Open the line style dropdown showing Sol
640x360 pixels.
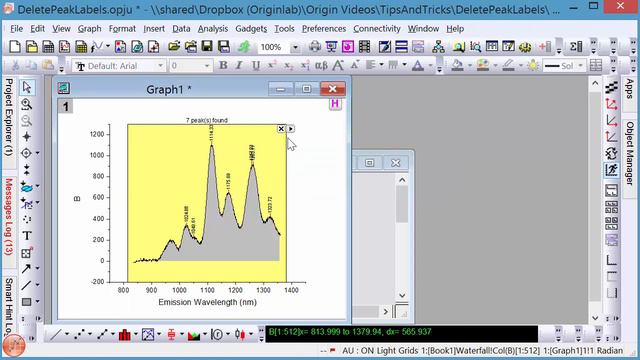point(580,66)
